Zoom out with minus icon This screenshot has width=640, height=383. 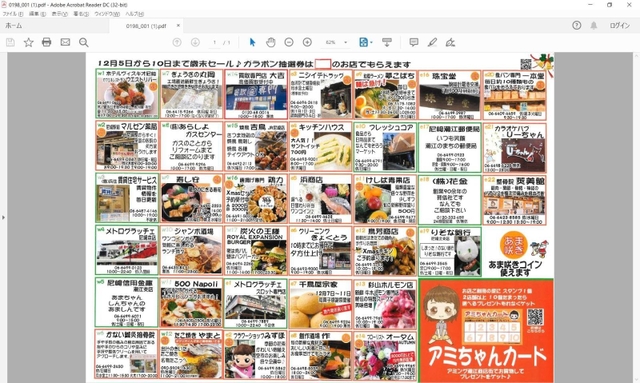click(x=289, y=42)
